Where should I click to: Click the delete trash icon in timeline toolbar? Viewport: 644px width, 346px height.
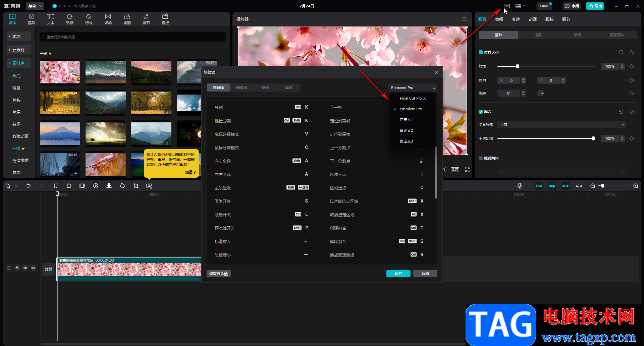coord(69,186)
